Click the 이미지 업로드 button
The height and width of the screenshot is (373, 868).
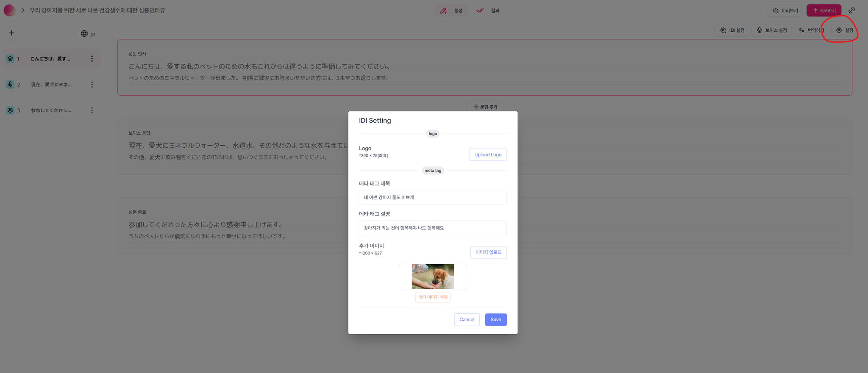[488, 252]
